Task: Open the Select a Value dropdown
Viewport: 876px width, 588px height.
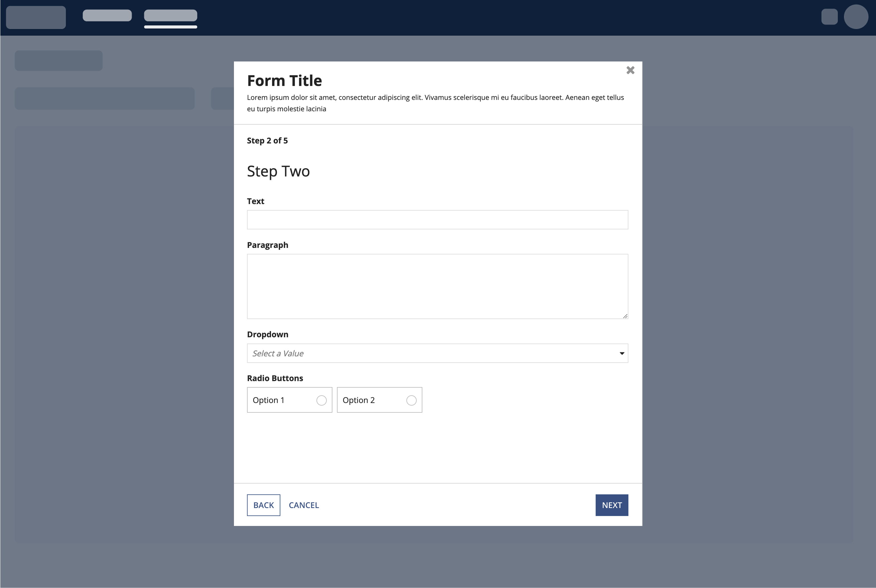Action: (437, 353)
